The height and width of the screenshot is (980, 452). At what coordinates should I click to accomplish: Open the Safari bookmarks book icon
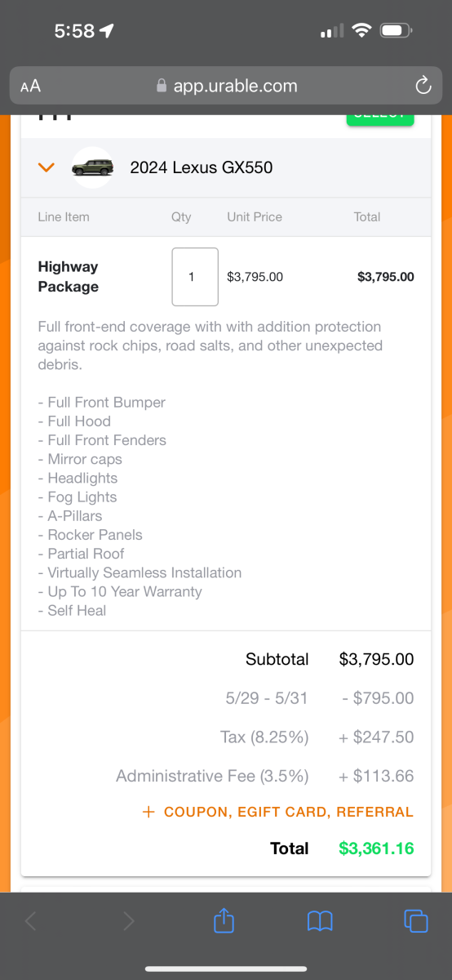pos(320,922)
